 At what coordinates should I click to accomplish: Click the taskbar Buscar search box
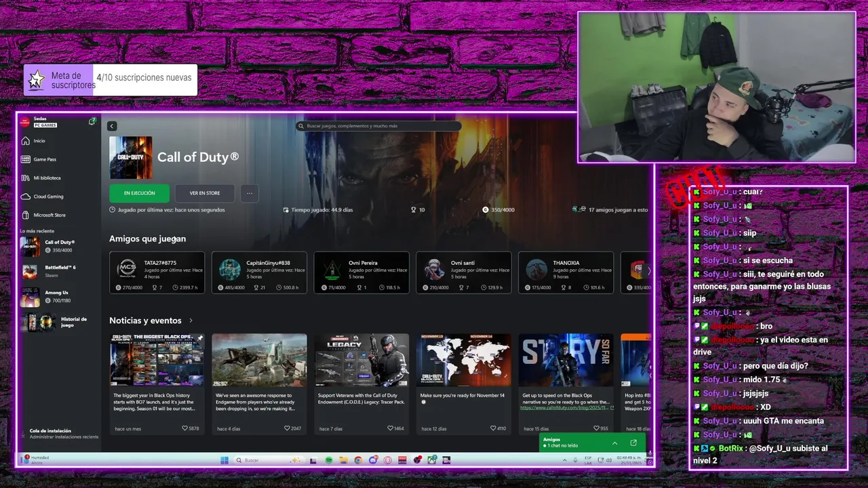[269, 460]
